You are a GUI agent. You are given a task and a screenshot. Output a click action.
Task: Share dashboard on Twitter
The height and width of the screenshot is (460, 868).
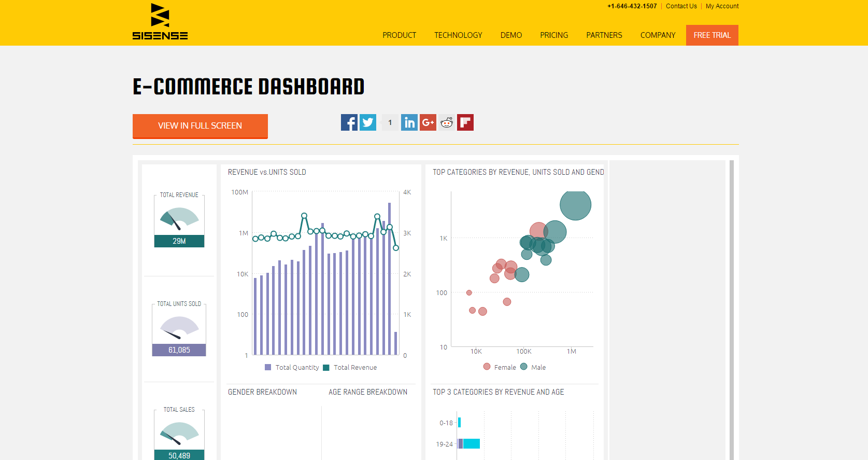pos(368,122)
